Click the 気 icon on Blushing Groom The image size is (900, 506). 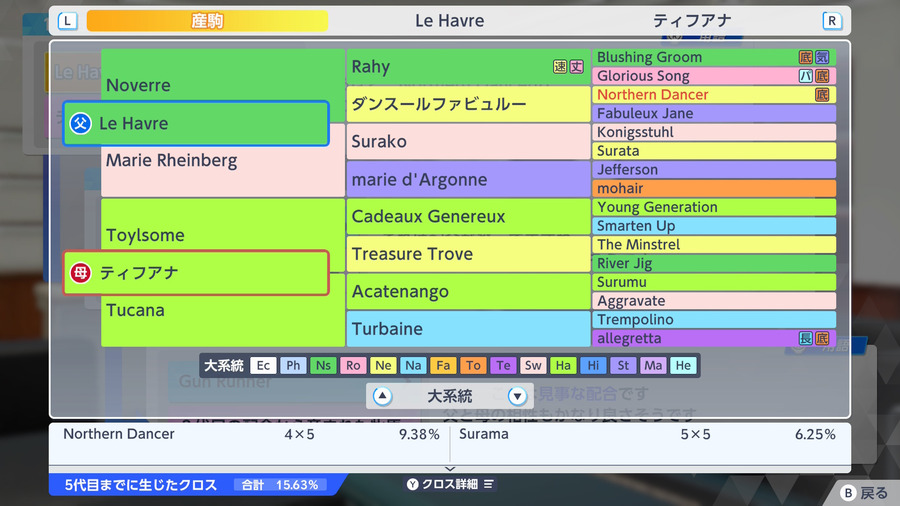(x=822, y=57)
